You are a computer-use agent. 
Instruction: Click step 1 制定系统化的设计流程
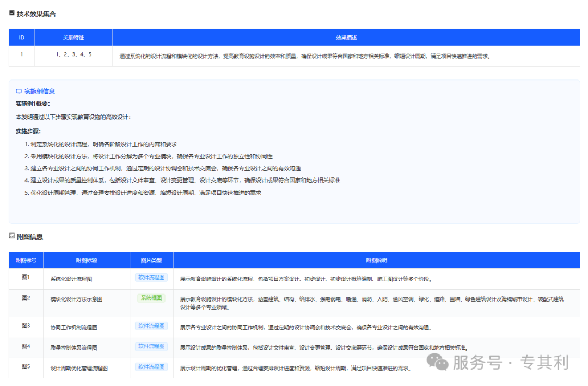[101, 144]
